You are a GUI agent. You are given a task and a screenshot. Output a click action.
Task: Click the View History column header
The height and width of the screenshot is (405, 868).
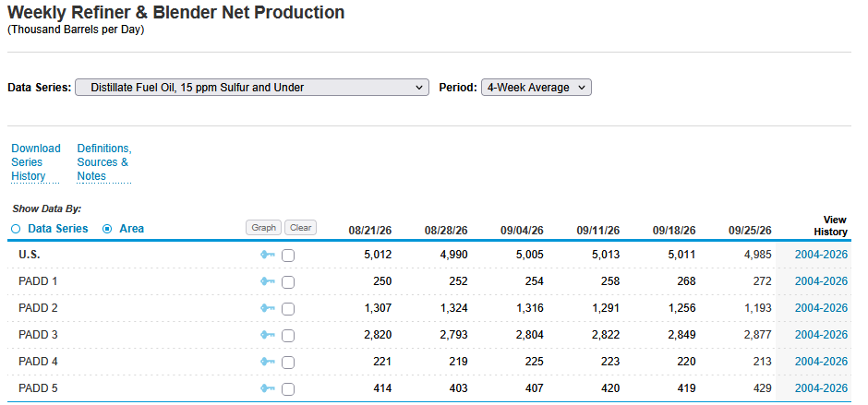(x=830, y=226)
